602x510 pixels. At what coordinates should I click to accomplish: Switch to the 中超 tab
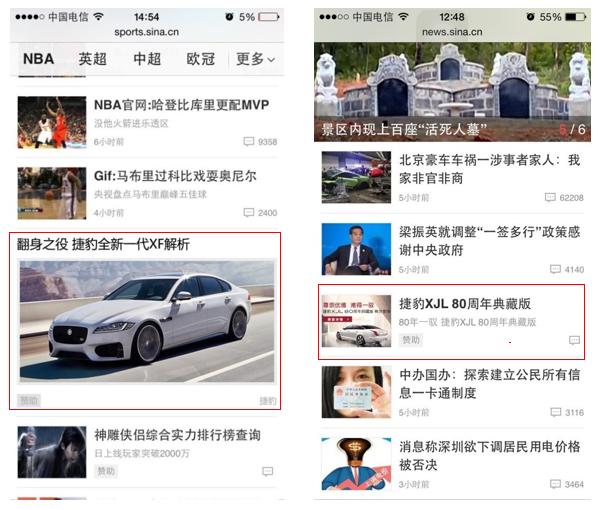click(147, 59)
